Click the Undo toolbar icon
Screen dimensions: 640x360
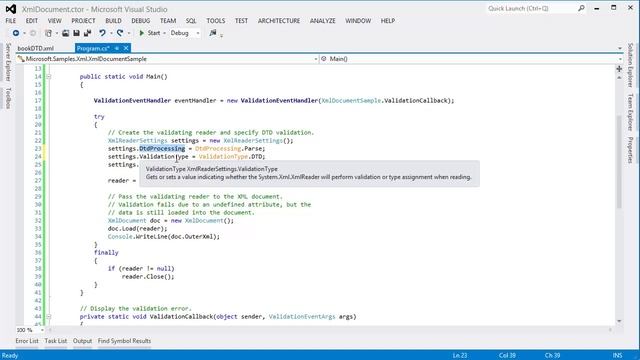[x=102, y=33]
